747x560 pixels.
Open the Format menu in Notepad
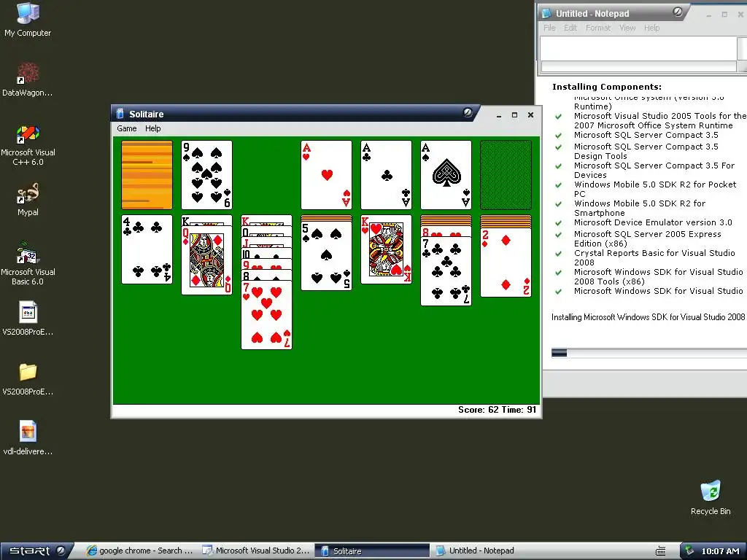pyautogui.click(x=598, y=28)
